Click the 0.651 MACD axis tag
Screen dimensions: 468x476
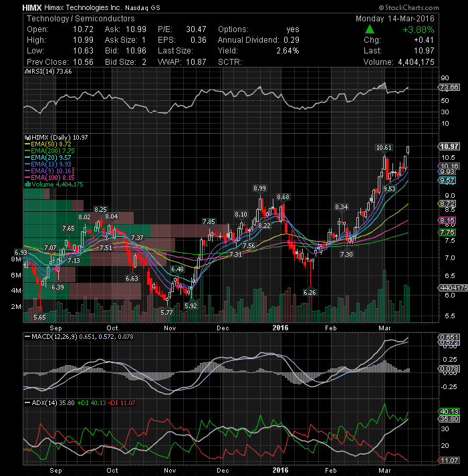tap(449, 337)
